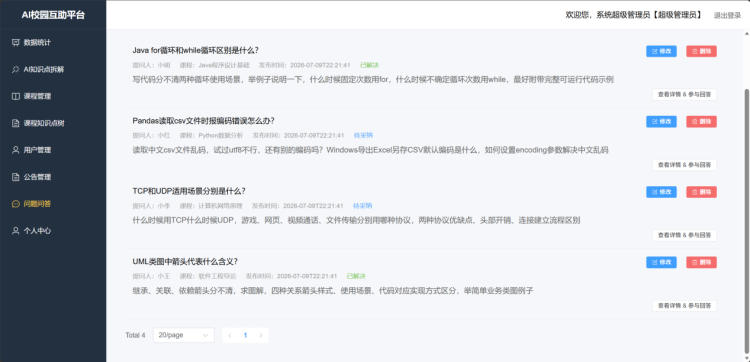The height and width of the screenshot is (362, 750).
Task: View details of UML类图 question
Action: [x=684, y=306]
